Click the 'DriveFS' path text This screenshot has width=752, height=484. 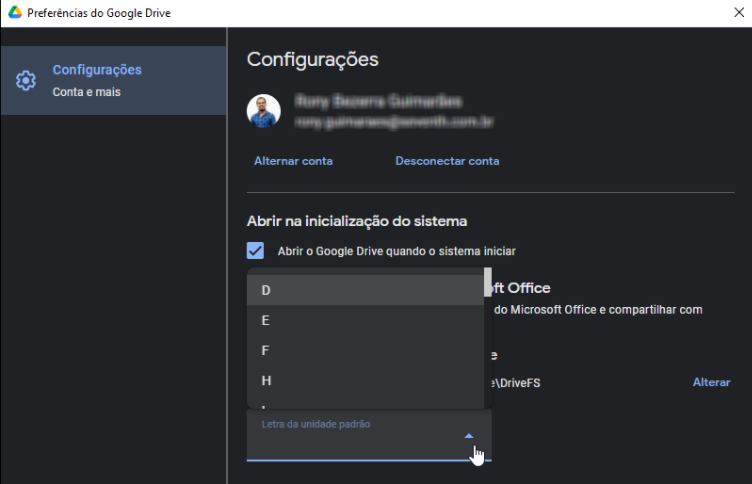(x=520, y=383)
